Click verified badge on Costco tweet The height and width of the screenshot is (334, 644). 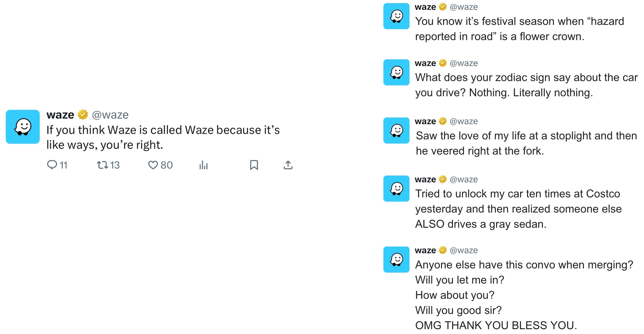443,179
